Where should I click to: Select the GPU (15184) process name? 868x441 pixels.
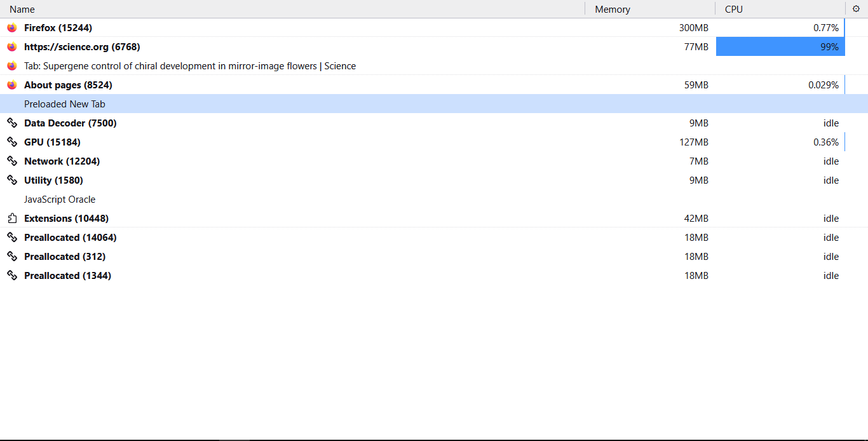(x=52, y=142)
